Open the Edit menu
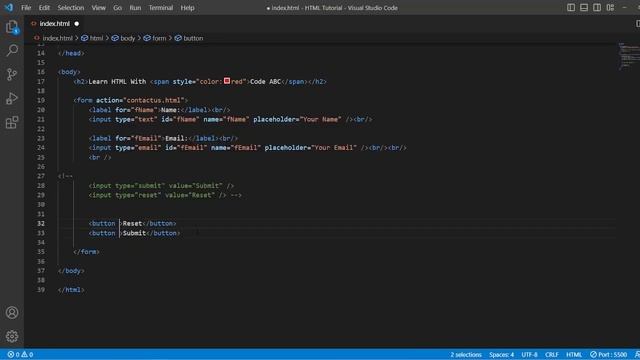The width and height of the screenshot is (640, 360). click(x=44, y=8)
